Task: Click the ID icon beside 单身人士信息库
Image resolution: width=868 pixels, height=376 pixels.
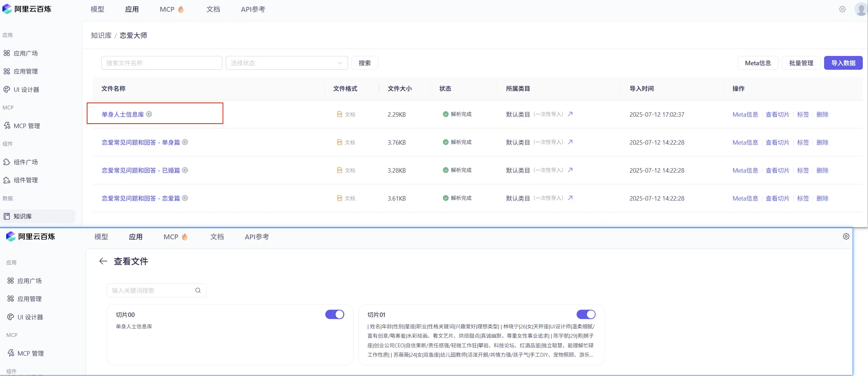Action: point(149,114)
